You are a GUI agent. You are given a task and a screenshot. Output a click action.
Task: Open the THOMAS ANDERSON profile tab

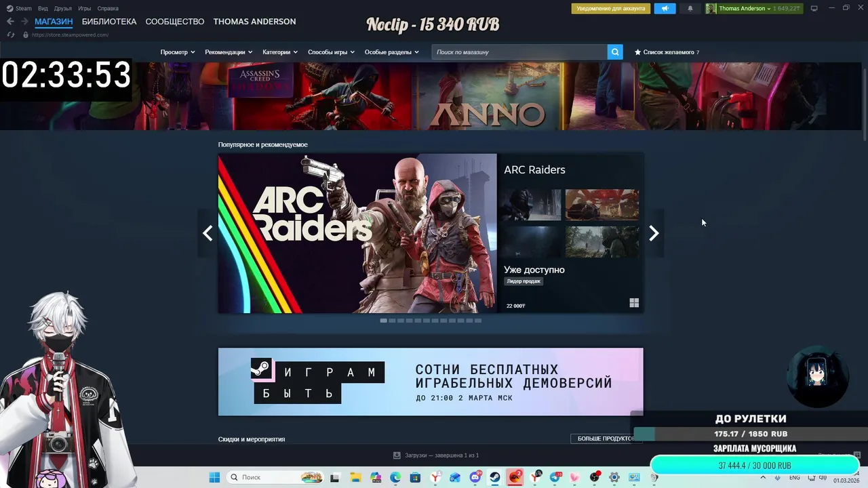[x=254, y=22]
